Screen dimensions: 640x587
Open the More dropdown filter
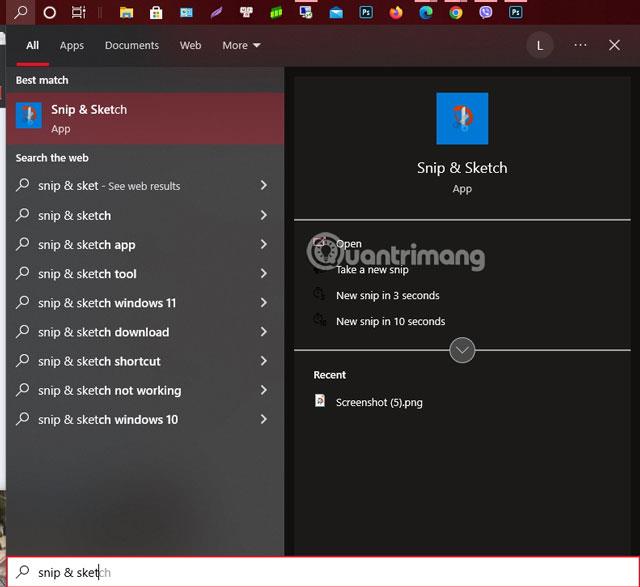[241, 45]
